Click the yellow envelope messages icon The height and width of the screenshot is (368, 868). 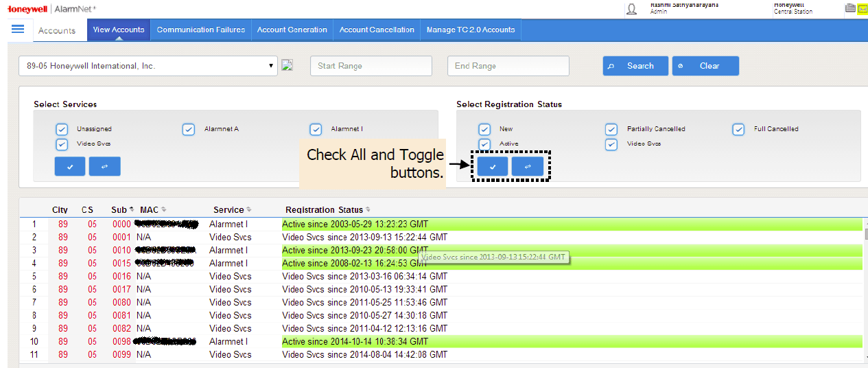[863, 9]
